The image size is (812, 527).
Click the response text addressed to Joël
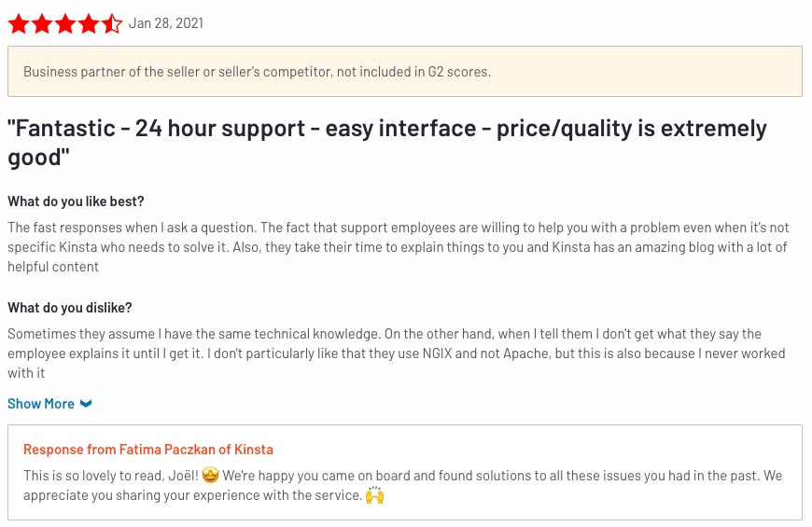tap(403, 485)
